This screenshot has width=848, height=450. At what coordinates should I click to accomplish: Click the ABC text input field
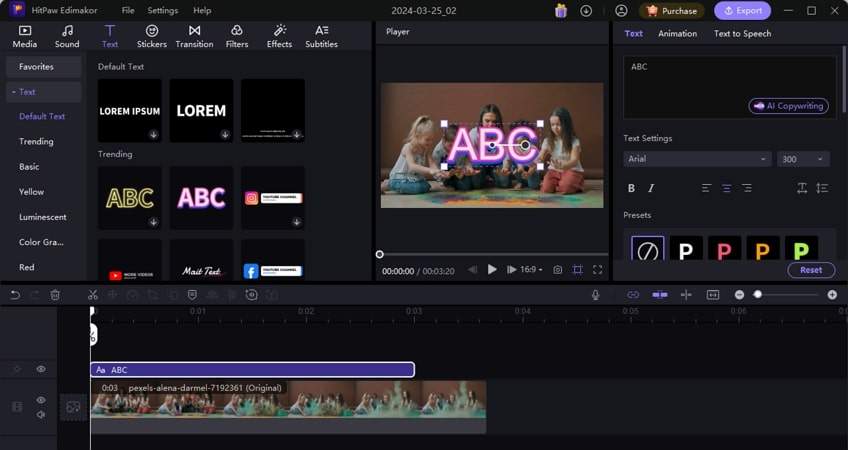730,88
